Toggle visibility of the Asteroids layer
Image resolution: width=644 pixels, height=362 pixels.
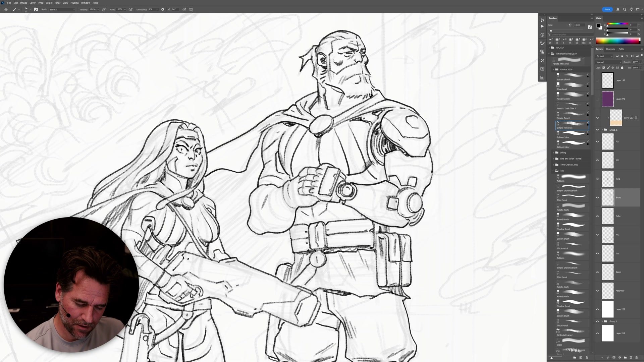click(x=597, y=291)
